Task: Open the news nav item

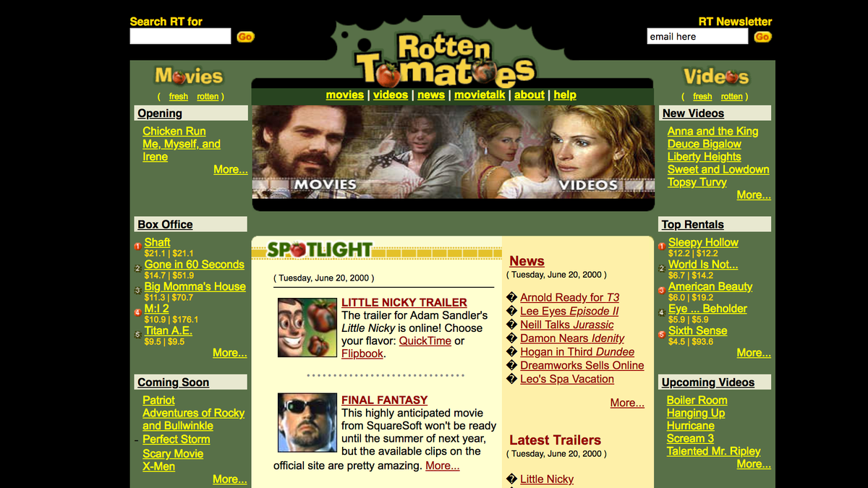Action: (431, 95)
